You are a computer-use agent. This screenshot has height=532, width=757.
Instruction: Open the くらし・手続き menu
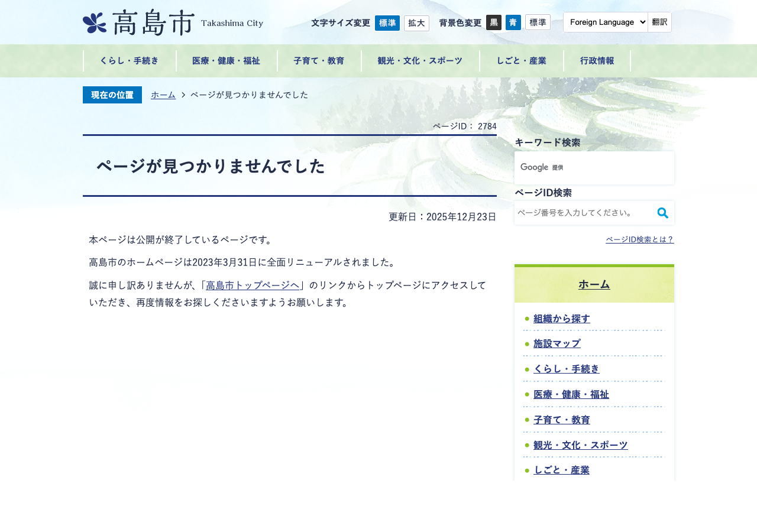[130, 61]
